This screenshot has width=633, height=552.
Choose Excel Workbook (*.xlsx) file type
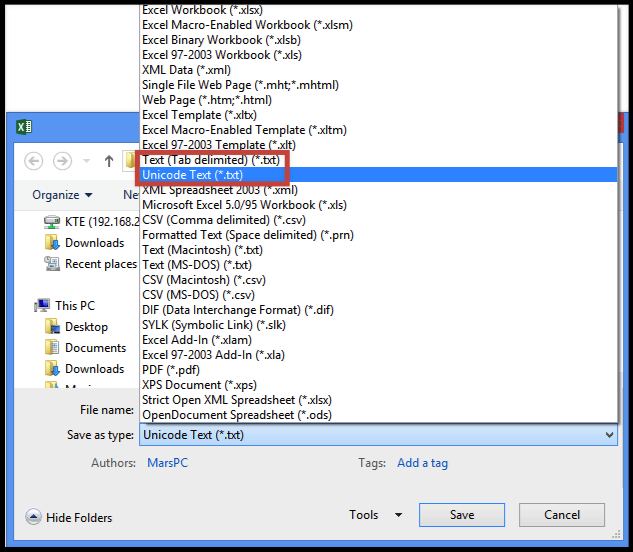coord(379,10)
